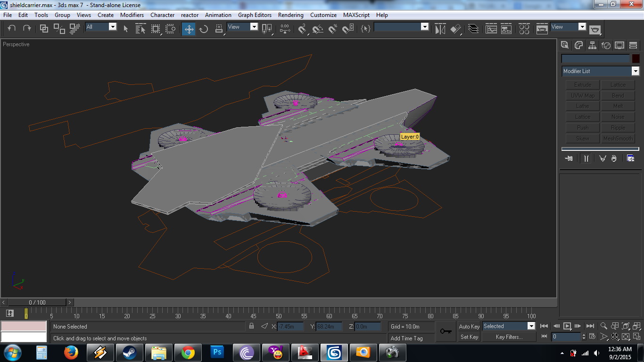
Task: Click the Pan View hand control
Action: coord(615,337)
